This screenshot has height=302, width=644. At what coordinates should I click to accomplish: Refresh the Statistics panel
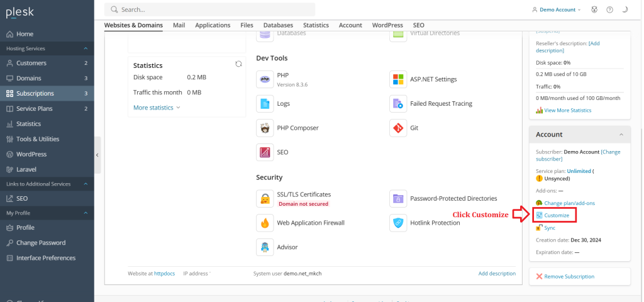[238, 64]
